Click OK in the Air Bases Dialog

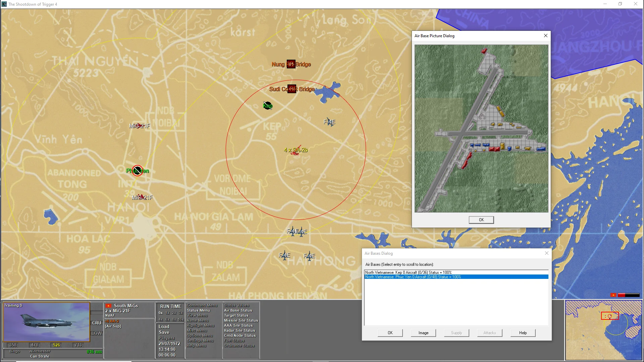(x=390, y=333)
